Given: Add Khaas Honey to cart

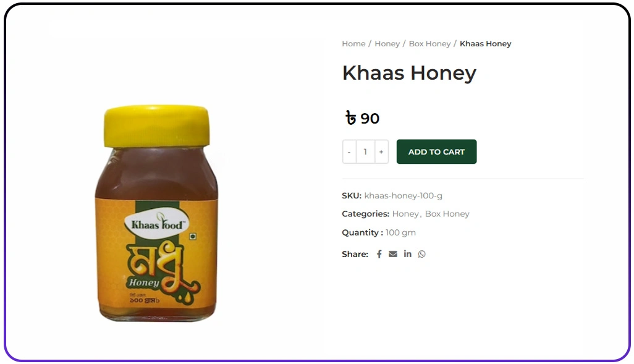Looking at the screenshot, I should coord(436,151).
